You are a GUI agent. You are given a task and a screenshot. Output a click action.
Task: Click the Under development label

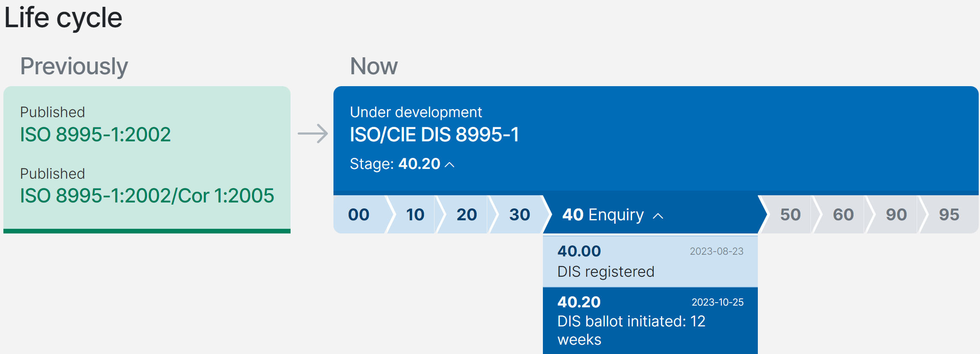click(x=415, y=112)
